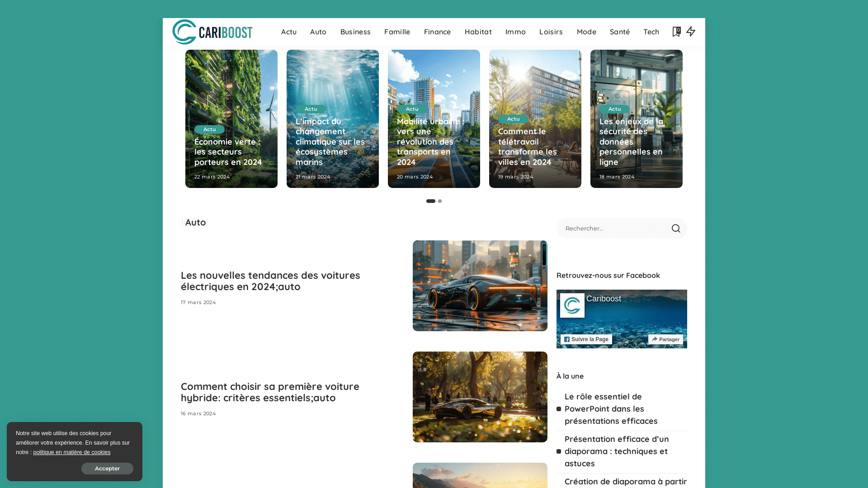The width and height of the screenshot is (868, 488).
Task: Click the Cariboost Facebook page name
Action: [604, 299]
